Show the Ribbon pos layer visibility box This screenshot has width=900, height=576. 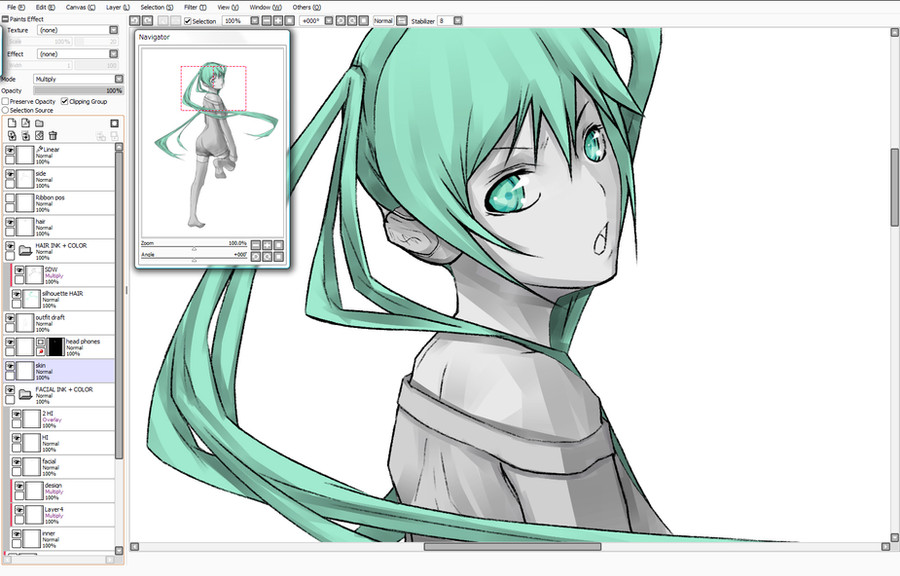tap(10, 199)
